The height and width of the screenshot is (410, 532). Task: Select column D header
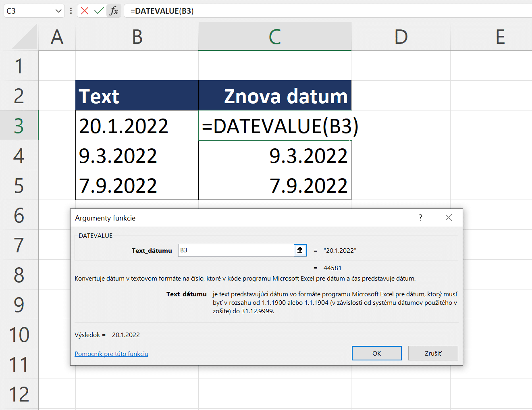point(401,37)
